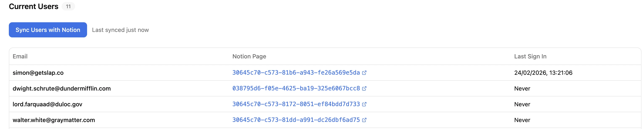Click the Sync Users with Notion button
The image size is (644, 129).
[x=48, y=30]
